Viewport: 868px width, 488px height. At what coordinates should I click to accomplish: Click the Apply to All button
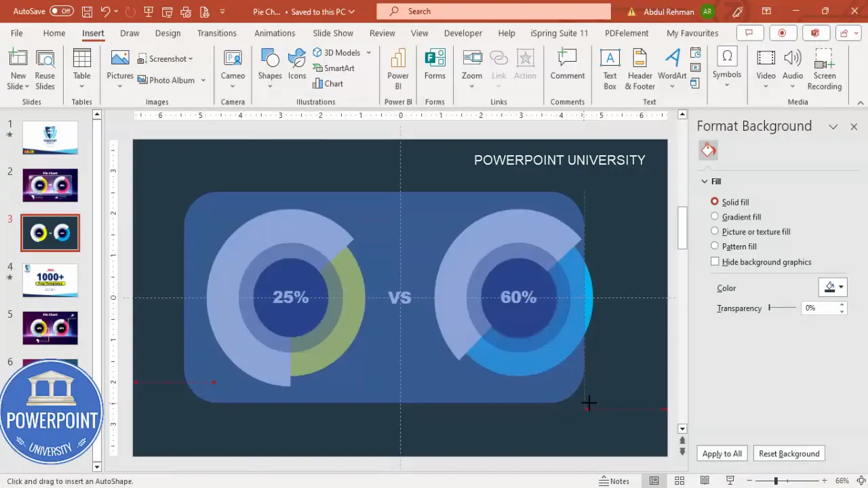722,453
